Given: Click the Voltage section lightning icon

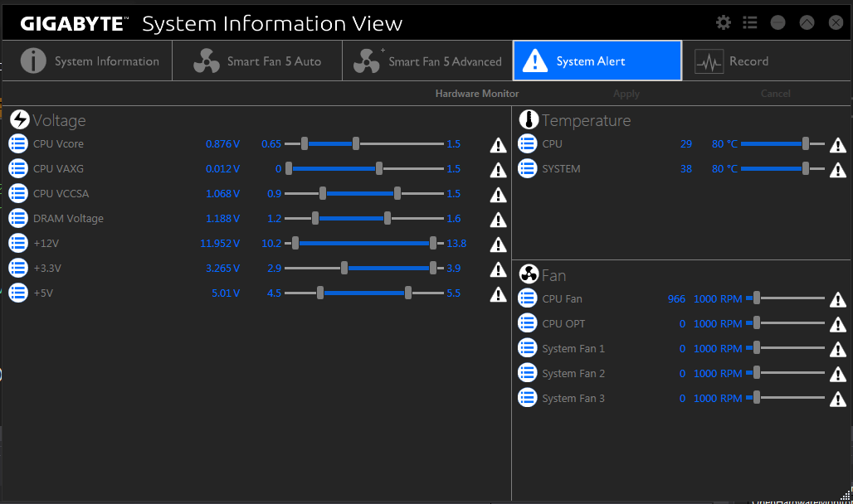Looking at the screenshot, I should 18,119.
